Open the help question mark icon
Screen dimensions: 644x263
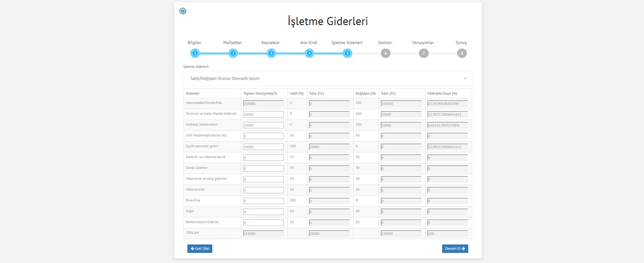(183, 11)
